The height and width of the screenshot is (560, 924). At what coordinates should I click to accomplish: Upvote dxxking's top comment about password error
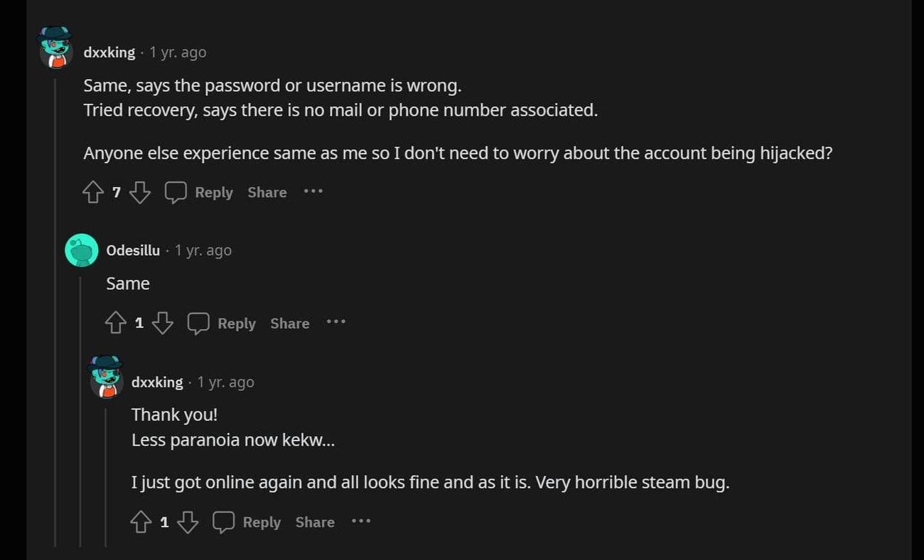(x=93, y=193)
